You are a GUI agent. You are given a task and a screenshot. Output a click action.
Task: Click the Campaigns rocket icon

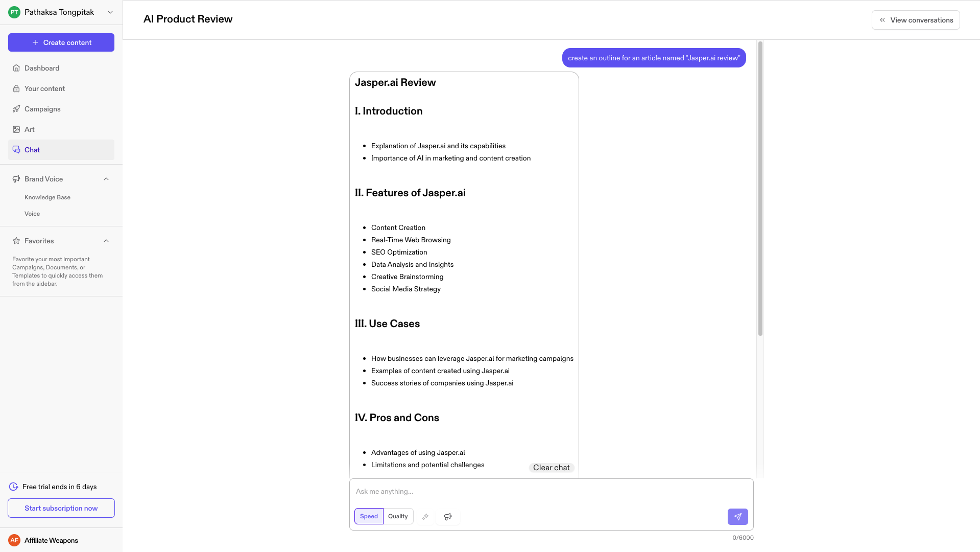(x=16, y=109)
